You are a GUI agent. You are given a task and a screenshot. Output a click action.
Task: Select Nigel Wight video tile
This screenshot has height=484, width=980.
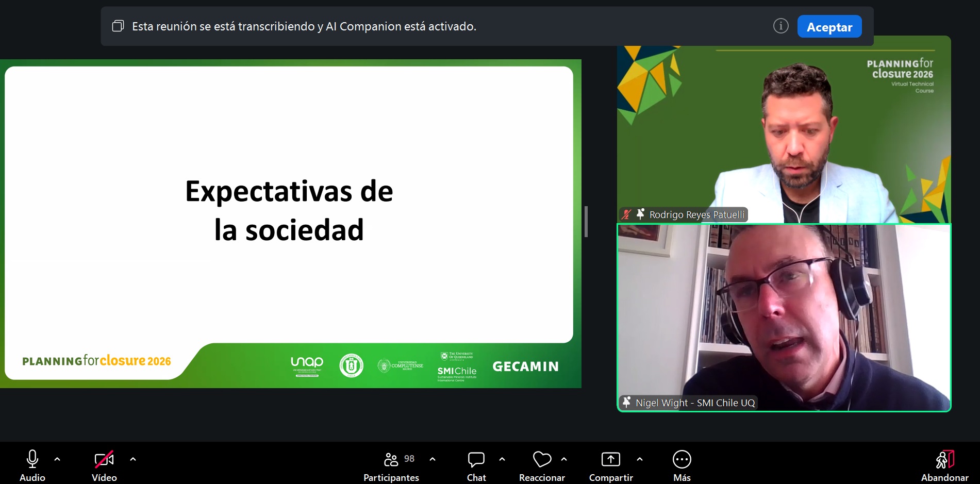click(784, 318)
